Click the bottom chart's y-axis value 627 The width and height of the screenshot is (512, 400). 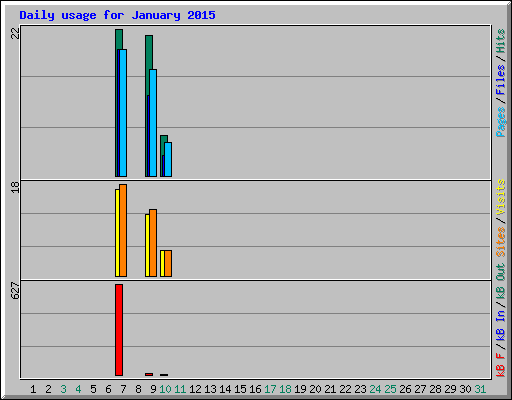pyautogui.click(x=15, y=290)
